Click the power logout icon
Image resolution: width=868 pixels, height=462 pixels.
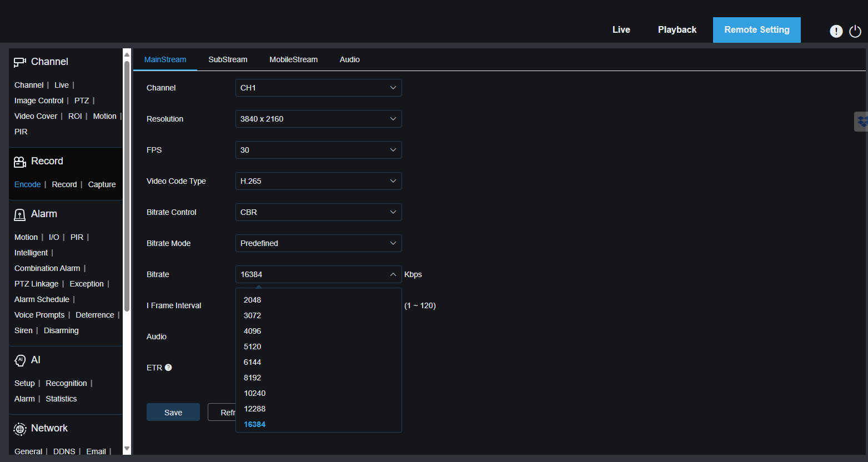pos(855,31)
